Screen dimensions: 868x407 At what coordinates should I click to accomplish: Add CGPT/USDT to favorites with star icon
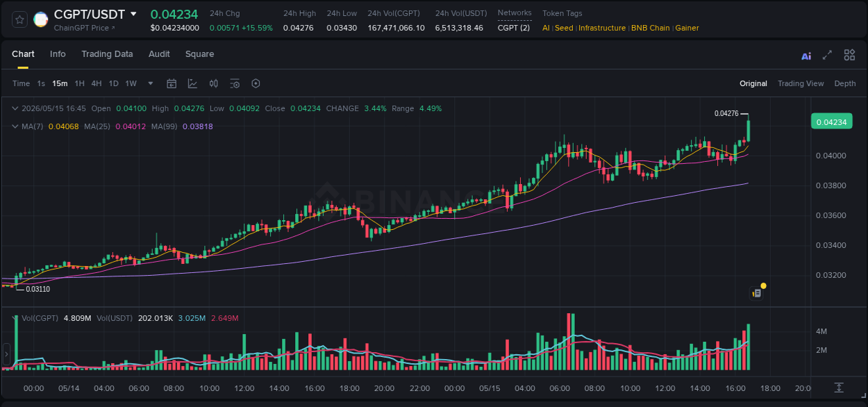click(20, 19)
